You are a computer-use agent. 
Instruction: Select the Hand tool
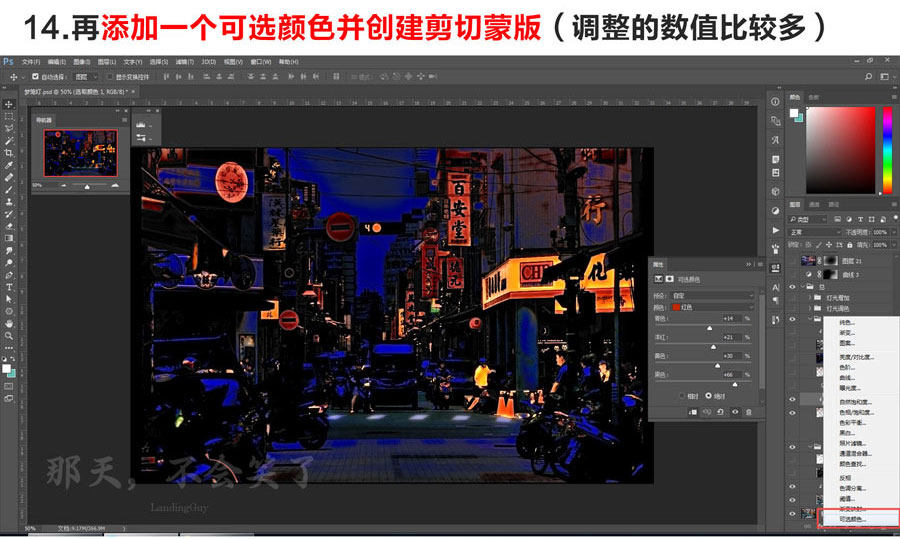9,324
